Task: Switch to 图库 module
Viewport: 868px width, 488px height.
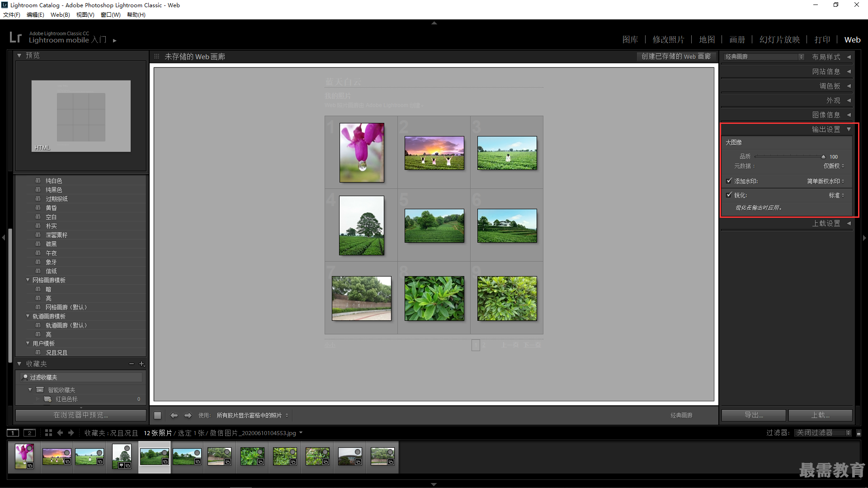Action: pos(630,40)
